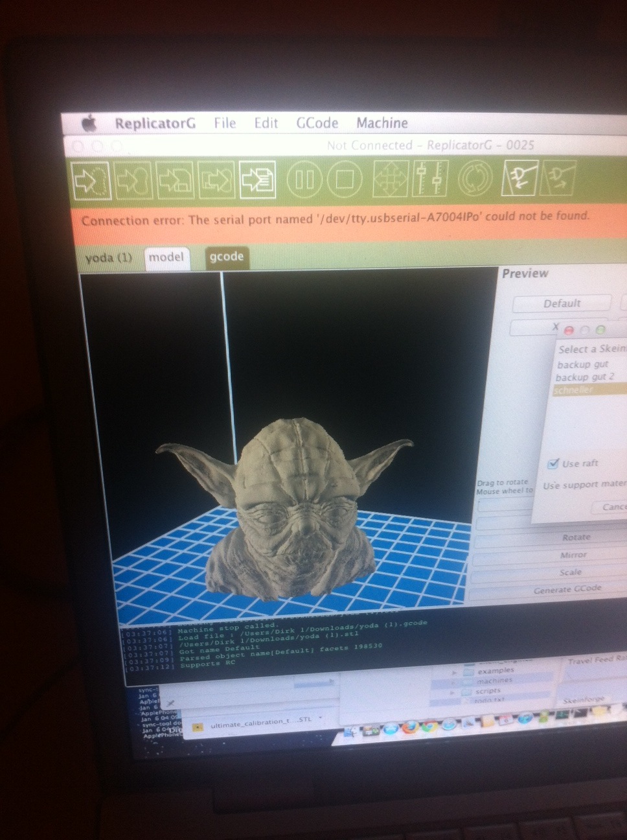
Task: Click the Rotate button
Action: pyautogui.click(x=575, y=537)
